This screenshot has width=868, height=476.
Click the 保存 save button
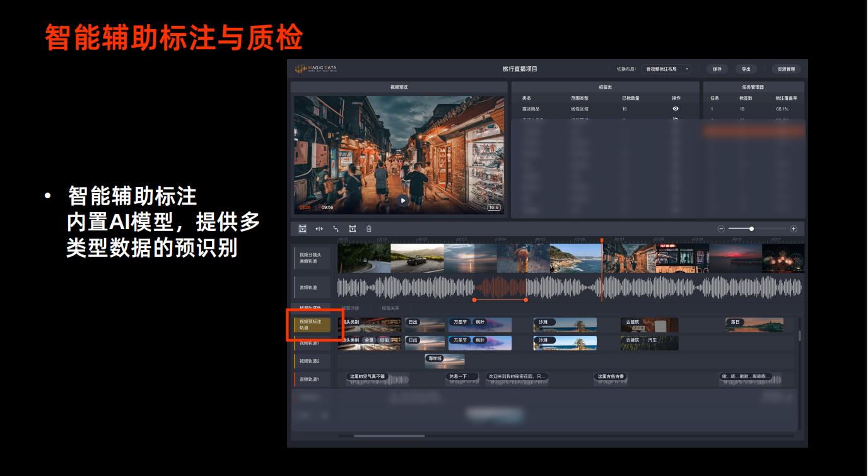click(x=717, y=69)
